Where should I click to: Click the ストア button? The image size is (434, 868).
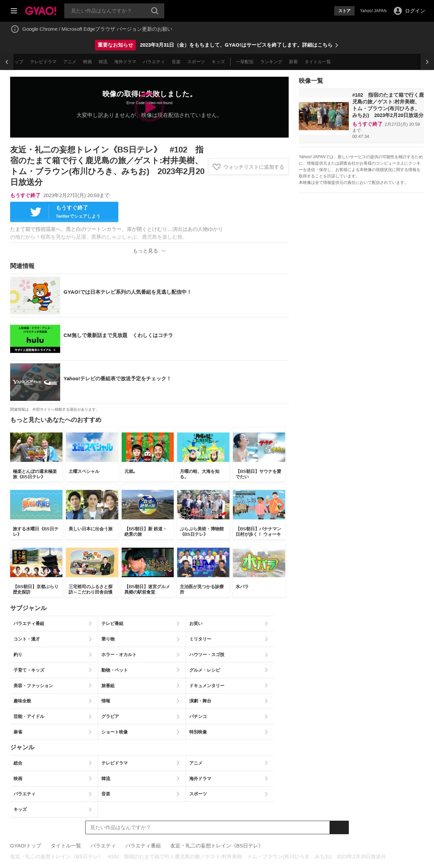pyautogui.click(x=344, y=11)
